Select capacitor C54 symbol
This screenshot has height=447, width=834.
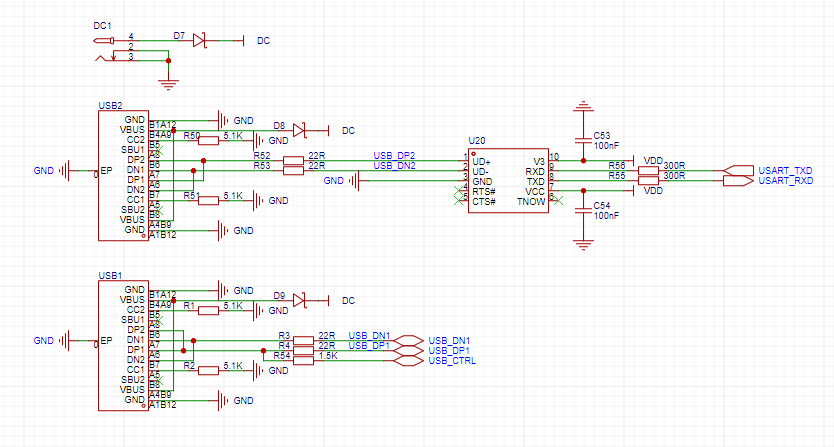tap(583, 210)
